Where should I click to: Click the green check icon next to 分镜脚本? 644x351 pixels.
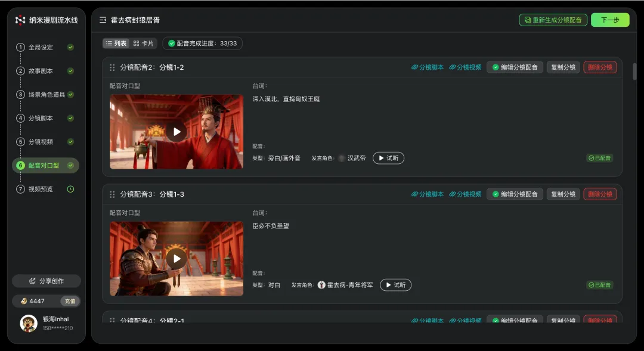click(70, 118)
